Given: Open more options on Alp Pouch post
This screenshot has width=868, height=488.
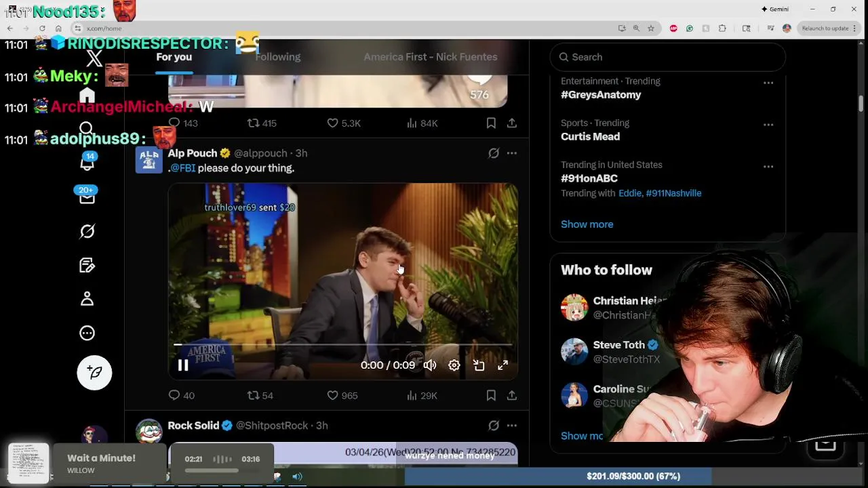Looking at the screenshot, I should tap(512, 153).
